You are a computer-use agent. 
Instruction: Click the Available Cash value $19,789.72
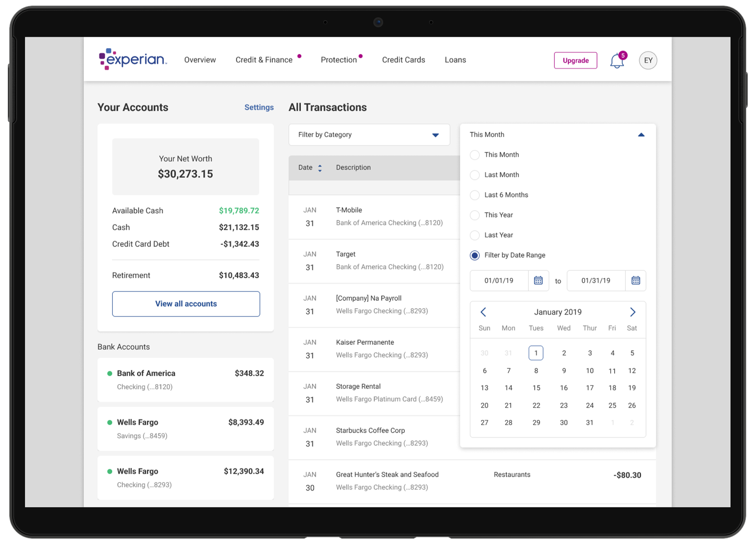click(x=239, y=211)
